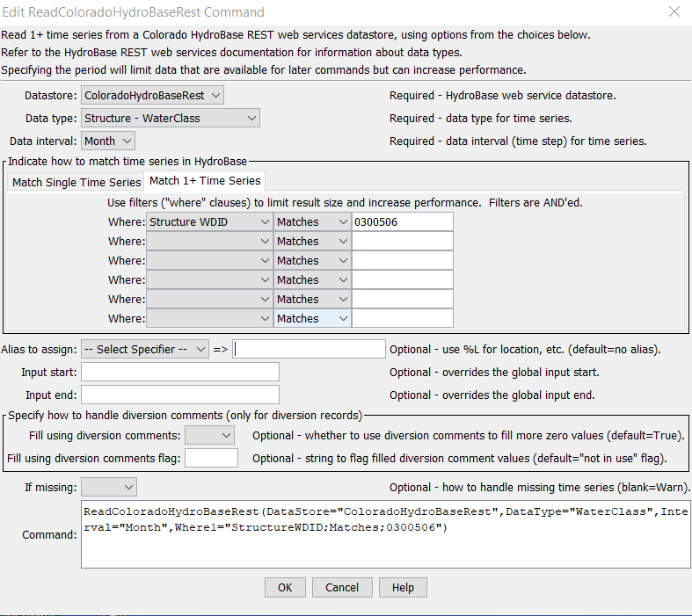
Task: Click the Alias to assign text field
Action: click(309, 349)
